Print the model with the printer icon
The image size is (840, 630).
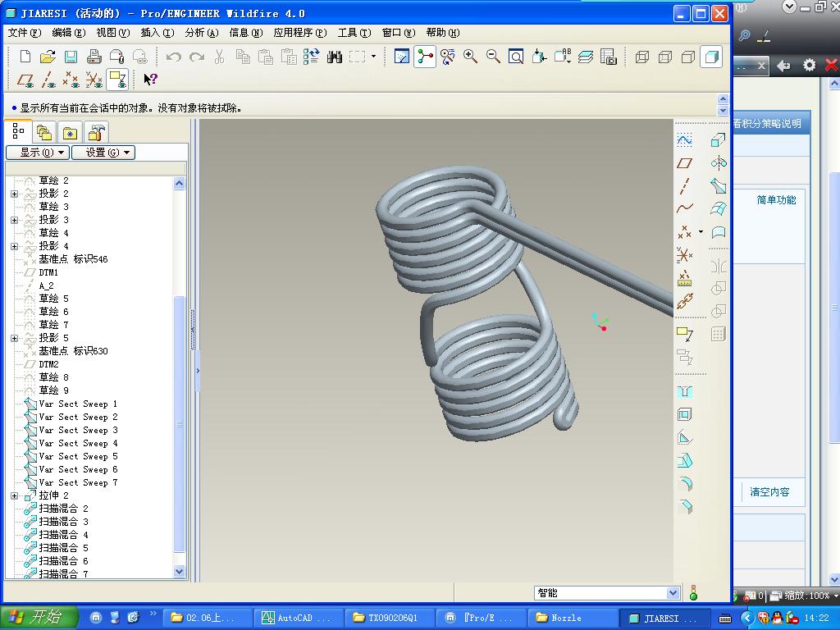point(94,57)
